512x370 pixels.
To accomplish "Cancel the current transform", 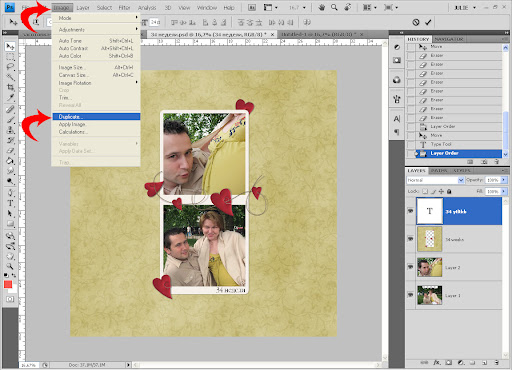I will point(416,22).
